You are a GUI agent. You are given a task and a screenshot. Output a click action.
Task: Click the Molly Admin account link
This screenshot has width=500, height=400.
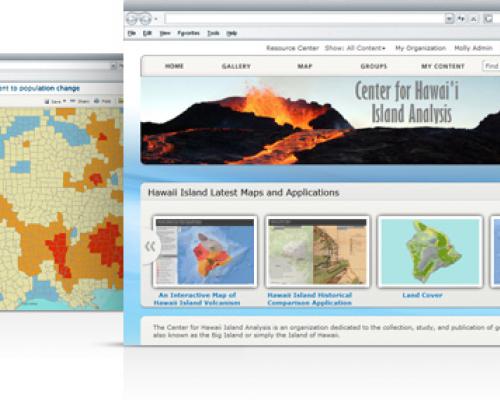pos(473,48)
